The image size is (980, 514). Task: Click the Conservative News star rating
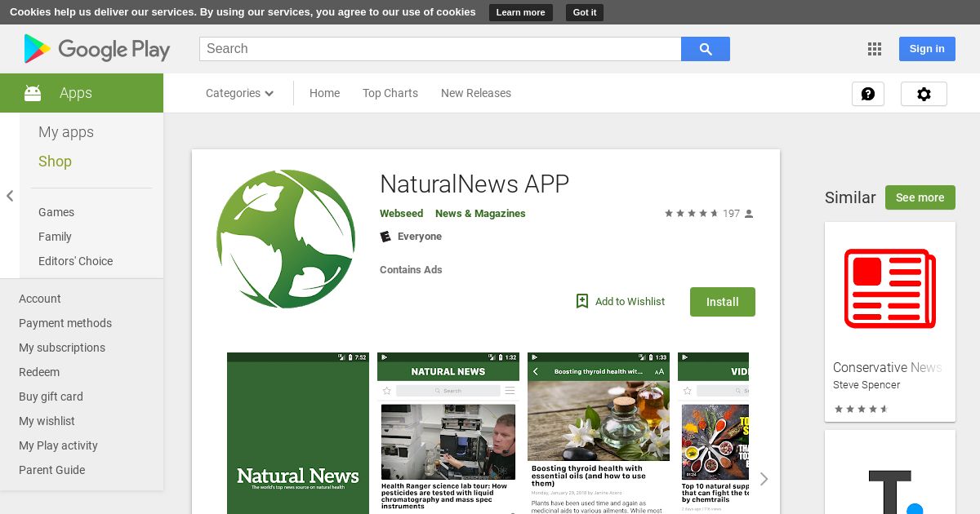pos(861,409)
